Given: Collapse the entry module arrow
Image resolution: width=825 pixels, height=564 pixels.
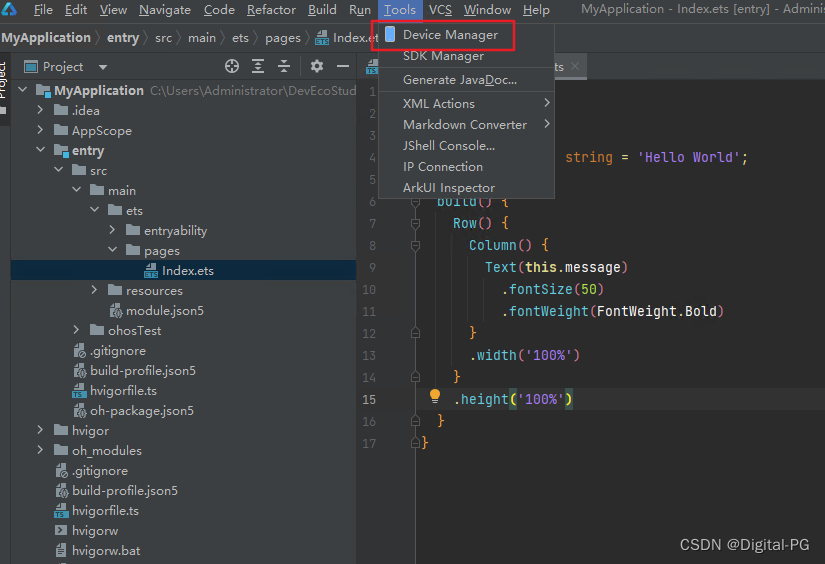Looking at the screenshot, I should tap(41, 150).
